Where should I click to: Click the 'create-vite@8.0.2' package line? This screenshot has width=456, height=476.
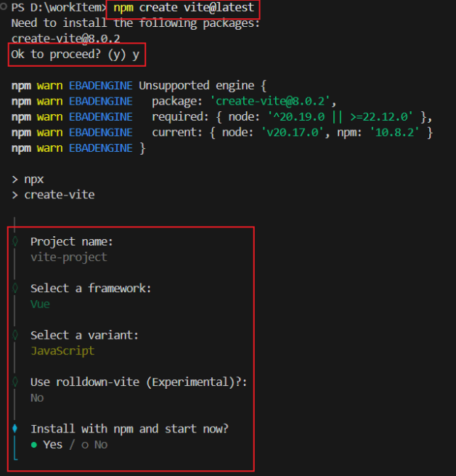pyautogui.click(x=66, y=39)
